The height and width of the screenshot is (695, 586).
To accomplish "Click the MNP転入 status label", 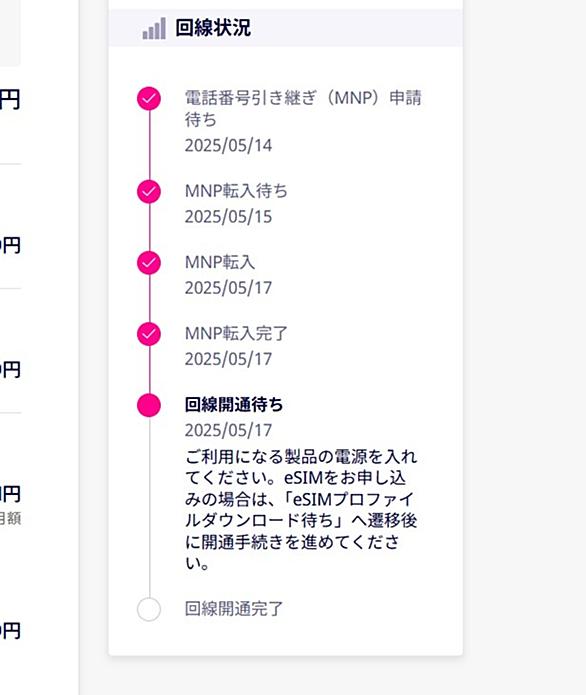I will (220, 262).
